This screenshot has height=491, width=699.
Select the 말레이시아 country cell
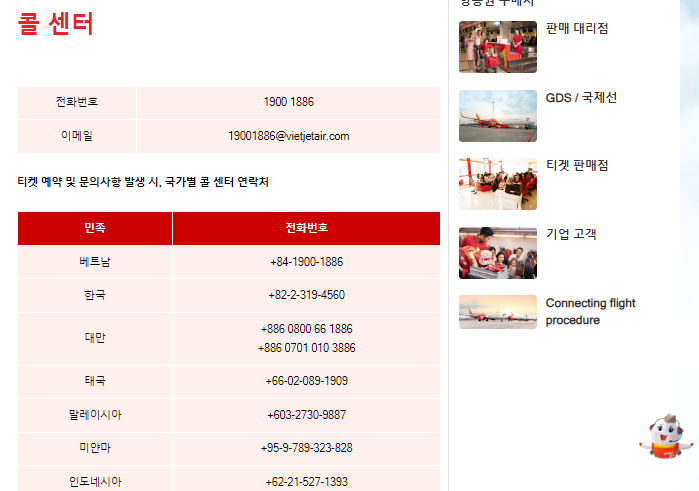[x=95, y=415]
